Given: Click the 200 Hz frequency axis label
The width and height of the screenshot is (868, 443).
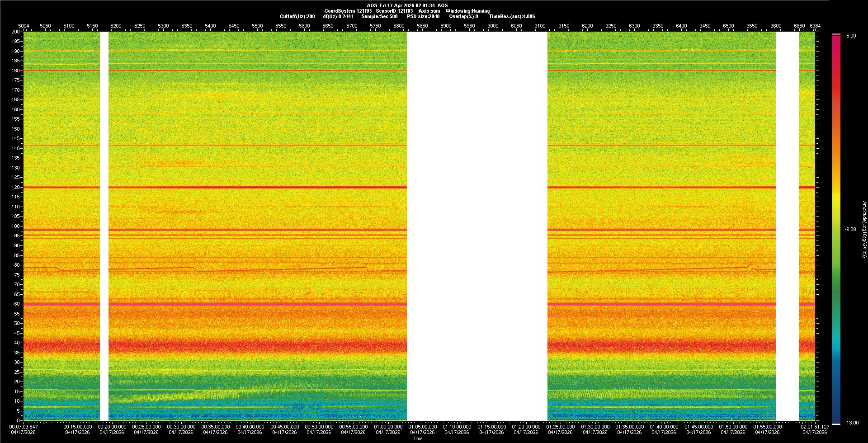Looking at the screenshot, I should click(x=15, y=32).
